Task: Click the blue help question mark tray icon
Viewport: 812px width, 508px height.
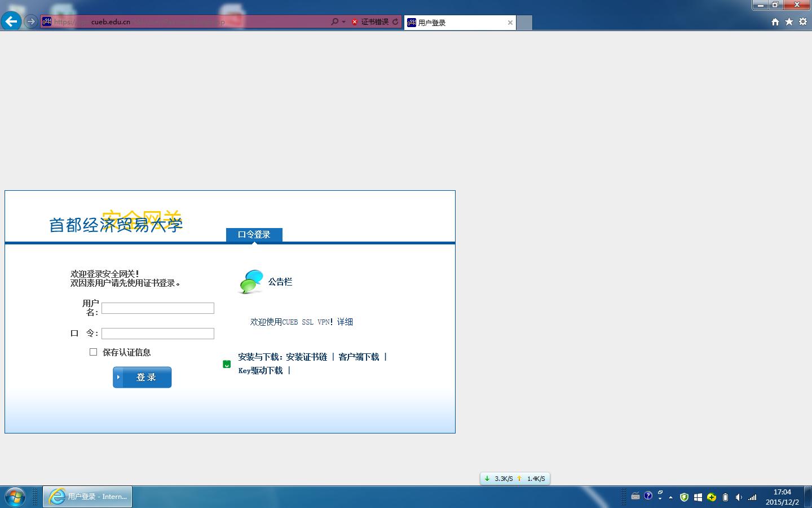Action: click(x=648, y=496)
